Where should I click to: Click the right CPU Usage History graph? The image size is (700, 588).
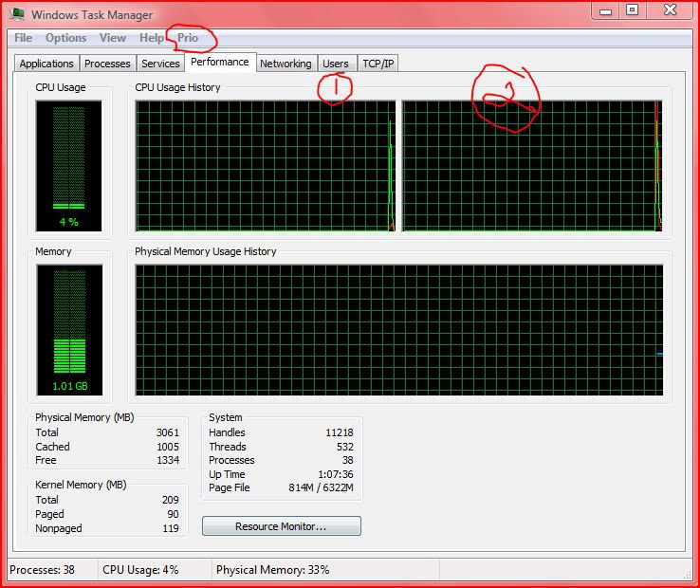pos(531,166)
